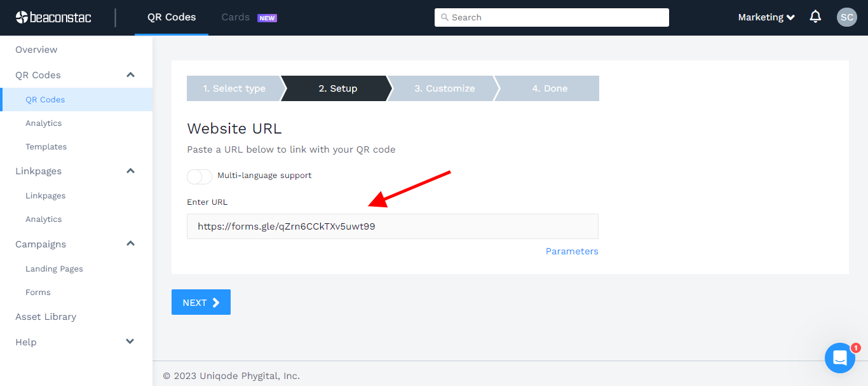This screenshot has height=386, width=868.
Task: Collapse the QR Codes sidebar section
Action: 130,74
